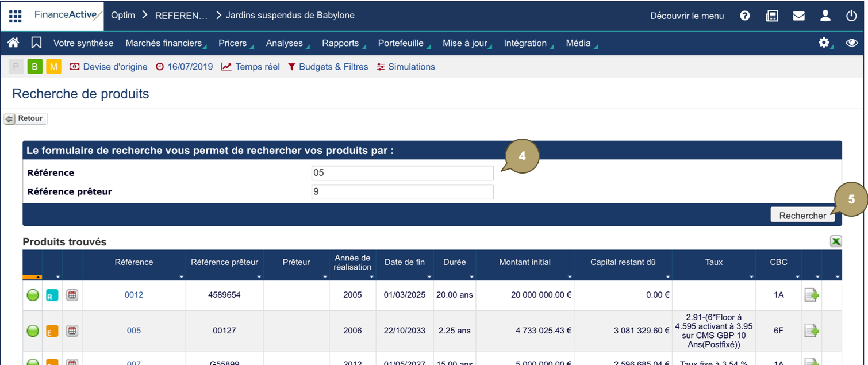Open the help question mark icon
This screenshot has width=868, height=365.
(744, 16)
